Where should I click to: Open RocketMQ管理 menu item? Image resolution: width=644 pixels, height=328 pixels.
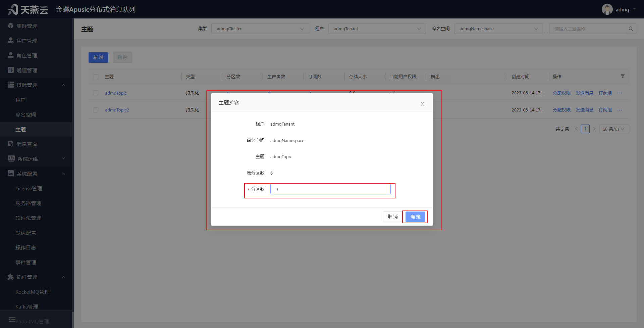[x=33, y=292]
